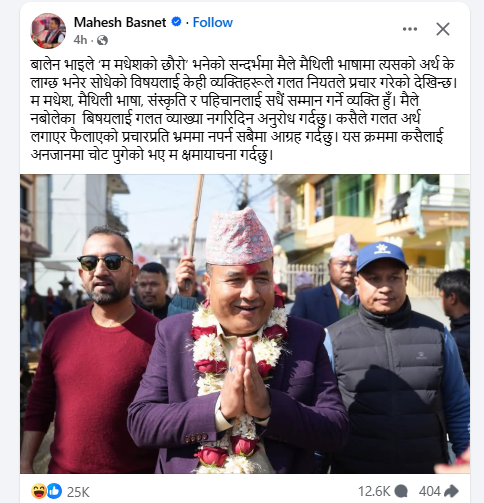Image resolution: width=484 pixels, height=503 pixels.
Task: Open the 12.6K comments count
Action: [374, 491]
